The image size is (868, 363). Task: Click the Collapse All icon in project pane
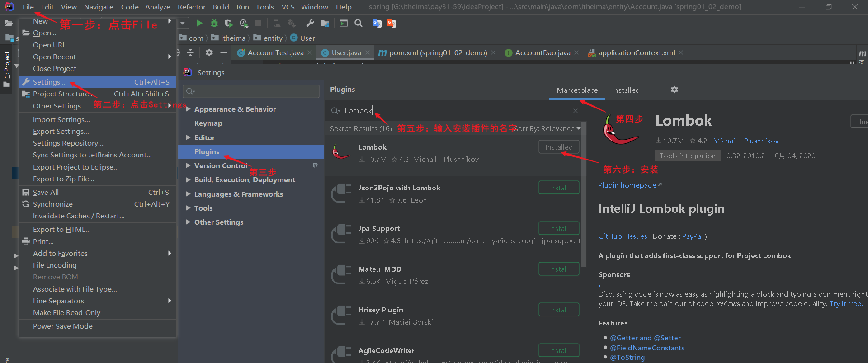click(x=190, y=52)
